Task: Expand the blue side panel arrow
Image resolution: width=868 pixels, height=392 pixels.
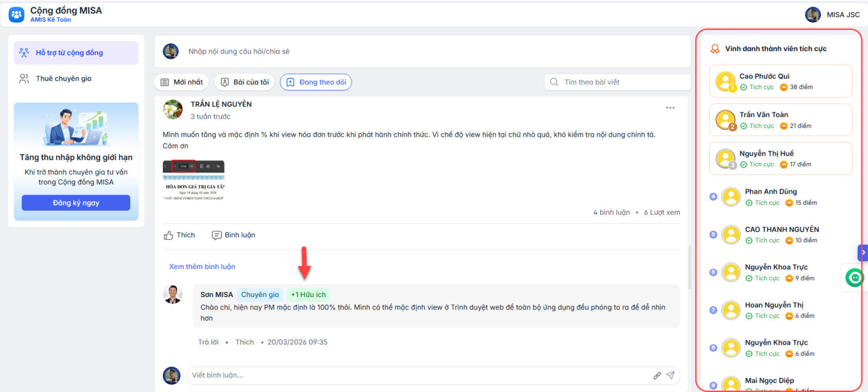Action: pyautogui.click(x=863, y=253)
